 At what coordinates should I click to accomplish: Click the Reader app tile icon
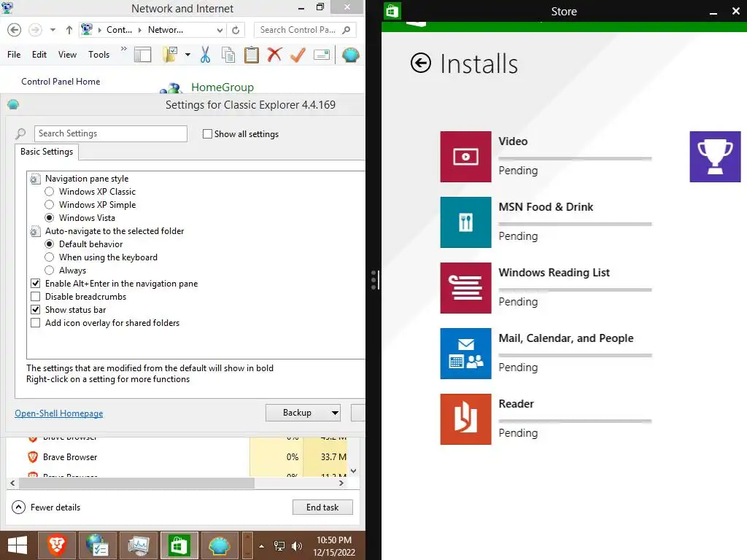pos(465,419)
